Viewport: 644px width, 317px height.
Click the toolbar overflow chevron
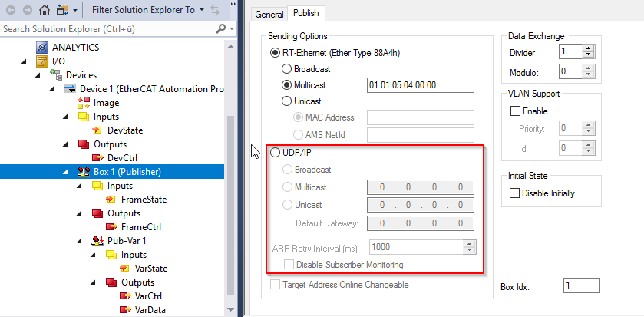(x=232, y=4)
